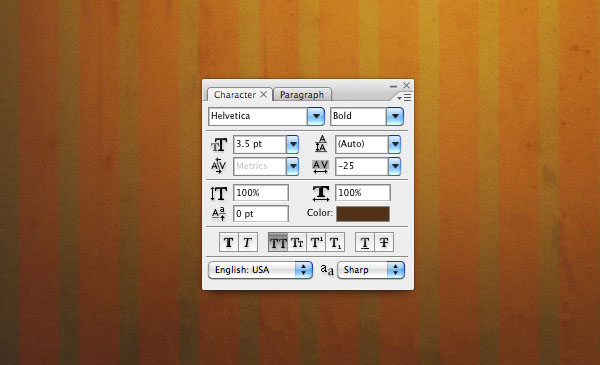Open the Sharp anti-aliasing dropdown
The image size is (600, 365).
(371, 270)
